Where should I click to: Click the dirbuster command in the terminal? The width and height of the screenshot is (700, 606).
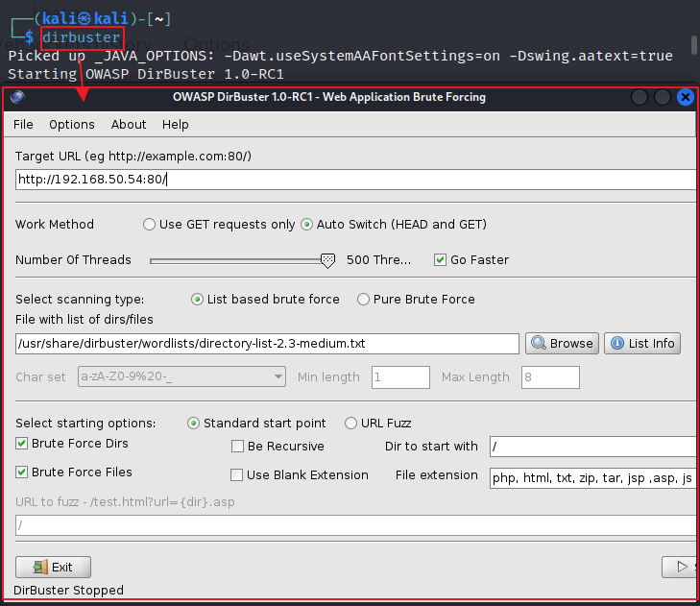[82, 37]
